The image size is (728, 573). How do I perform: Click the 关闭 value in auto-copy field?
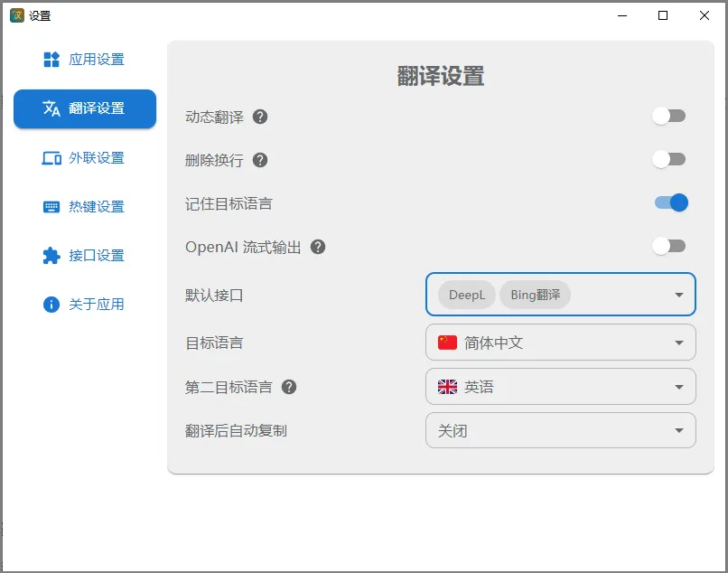point(453,431)
